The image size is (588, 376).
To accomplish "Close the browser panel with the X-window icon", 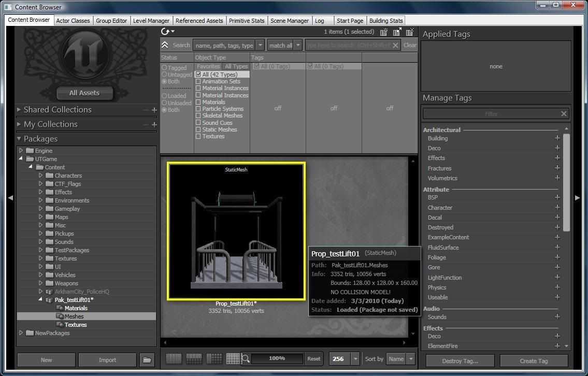I will click(x=411, y=32).
